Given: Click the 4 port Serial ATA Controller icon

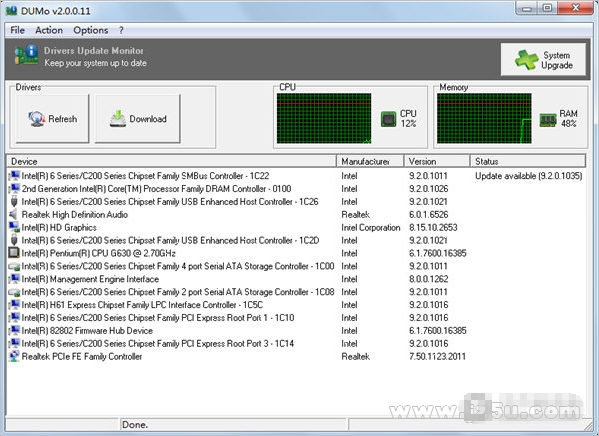Looking at the screenshot, I should tap(14, 267).
